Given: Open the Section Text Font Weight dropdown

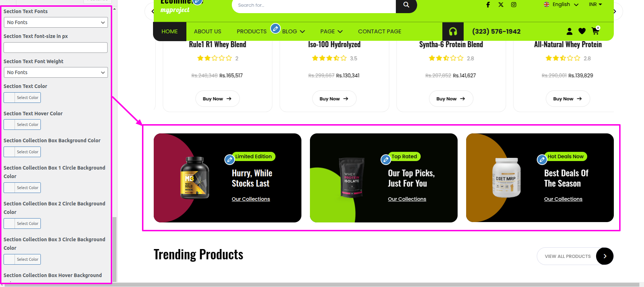Looking at the screenshot, I should pos(56,72).
